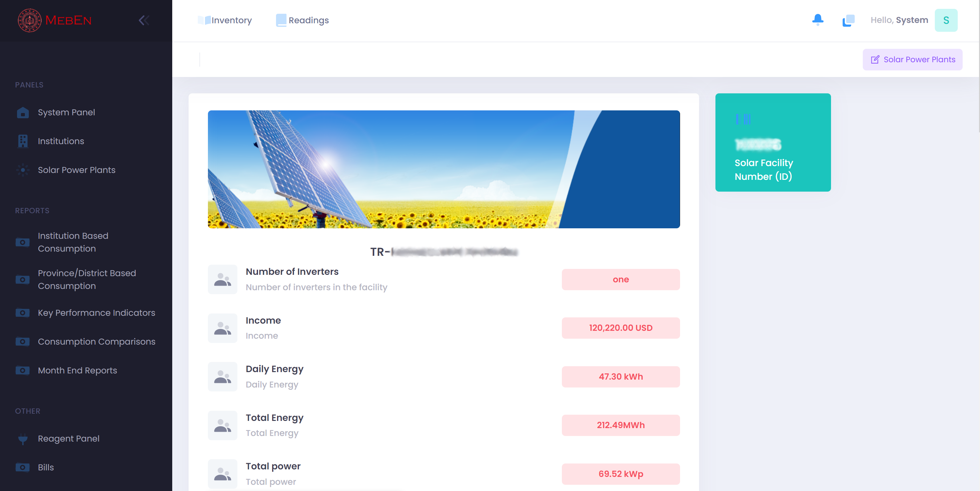Click Institution Based Consumption money icon

point(23,242)
